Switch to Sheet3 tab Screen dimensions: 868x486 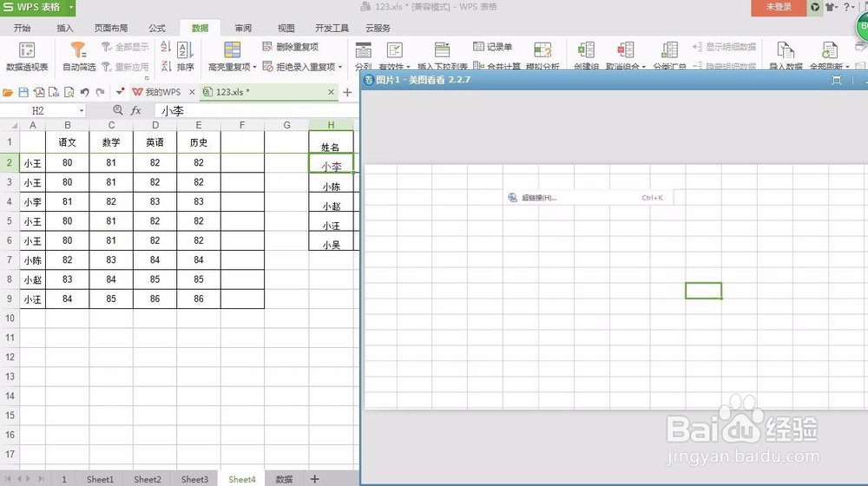click(194, 479)
